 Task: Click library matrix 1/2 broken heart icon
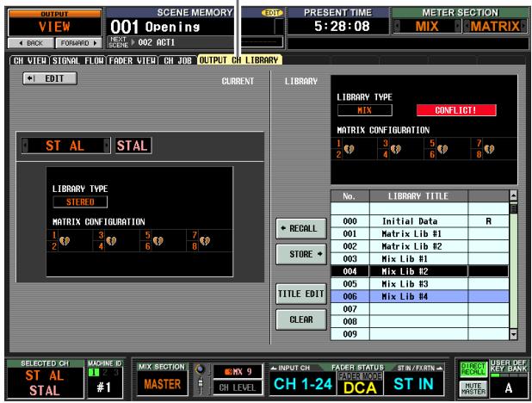coord(349,149)
